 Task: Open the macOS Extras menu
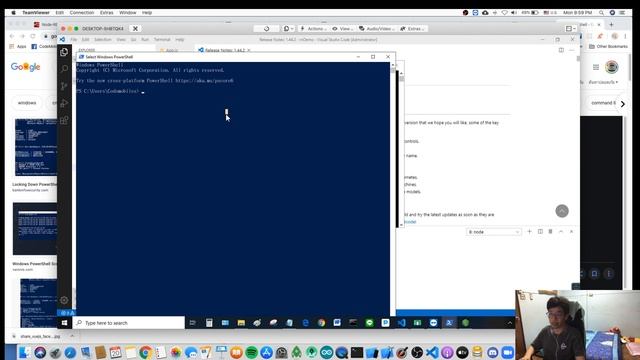point(107,13)
